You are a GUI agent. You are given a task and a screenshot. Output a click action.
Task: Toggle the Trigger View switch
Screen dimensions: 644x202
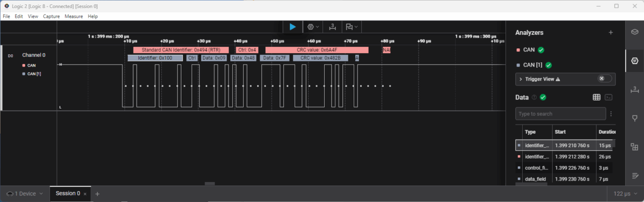click(605, 78)
